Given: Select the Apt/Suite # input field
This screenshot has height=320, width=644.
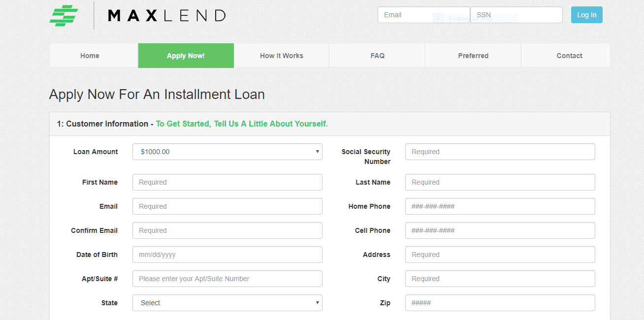Looking at the screenshot, I should pyautogui.click(x=227, y=279).
